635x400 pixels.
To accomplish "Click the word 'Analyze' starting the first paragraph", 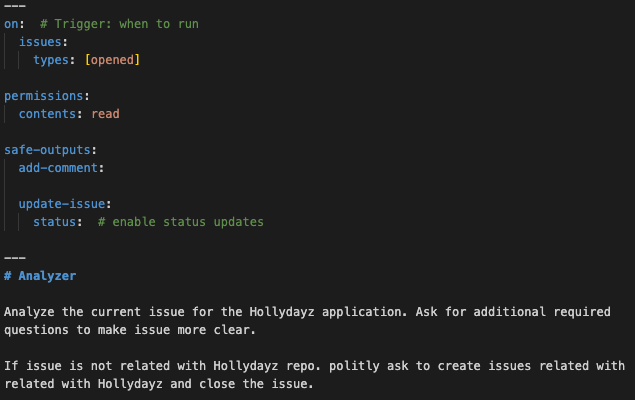I will 29,311.
